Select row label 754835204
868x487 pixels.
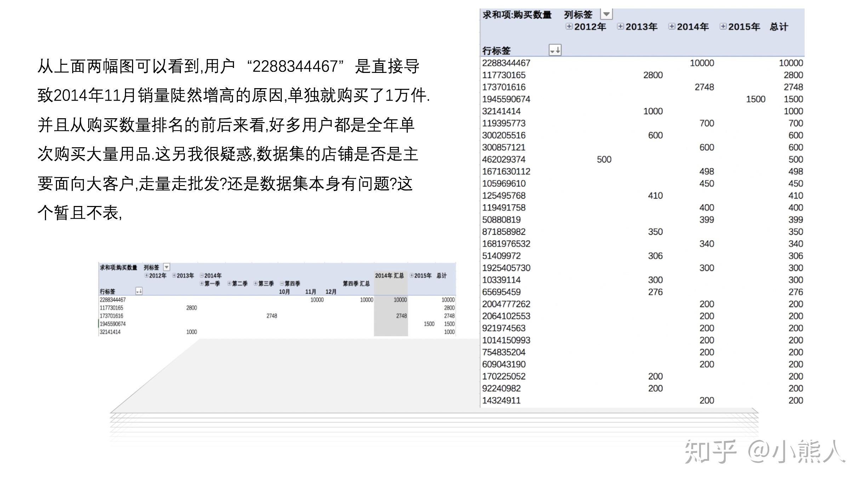pyautogui.click(x=504, y=352)
